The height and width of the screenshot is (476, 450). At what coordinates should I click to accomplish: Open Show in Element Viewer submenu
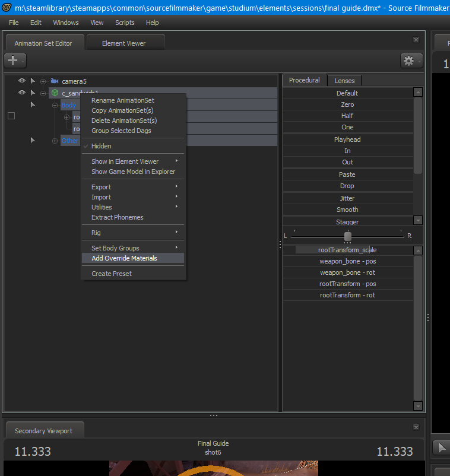133,161
